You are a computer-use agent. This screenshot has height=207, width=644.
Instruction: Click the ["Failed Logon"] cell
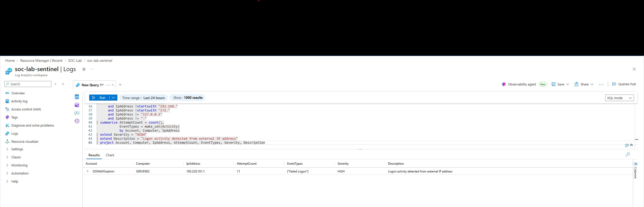[298, 171]
